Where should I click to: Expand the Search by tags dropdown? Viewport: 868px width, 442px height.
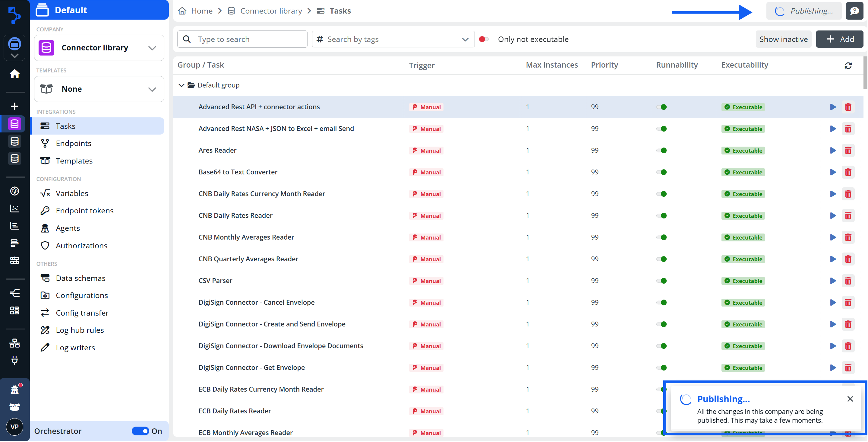465,40
